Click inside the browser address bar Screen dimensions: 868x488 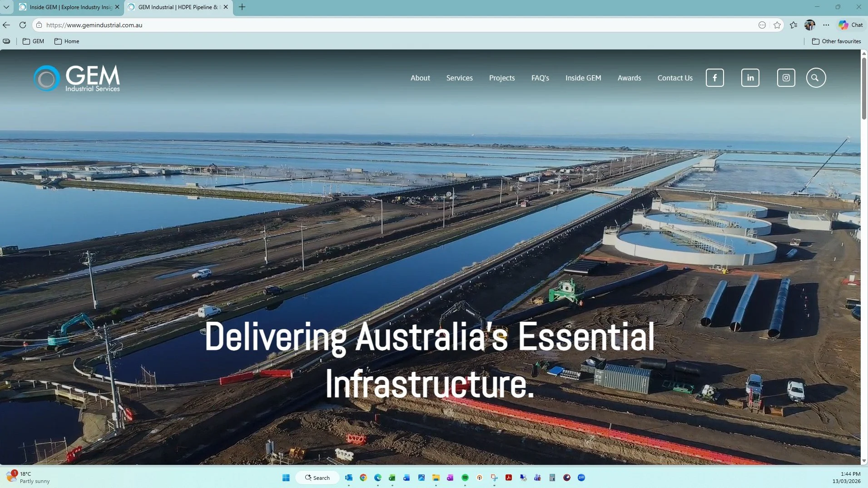[182, 25]
